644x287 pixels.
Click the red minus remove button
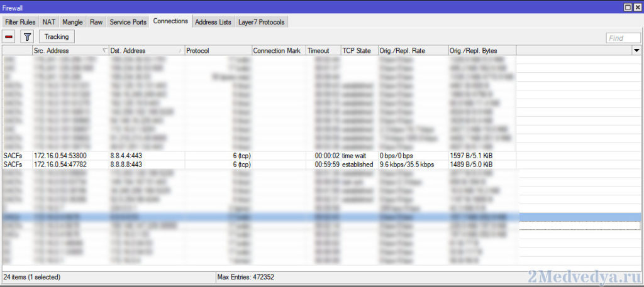pos(9,36)
